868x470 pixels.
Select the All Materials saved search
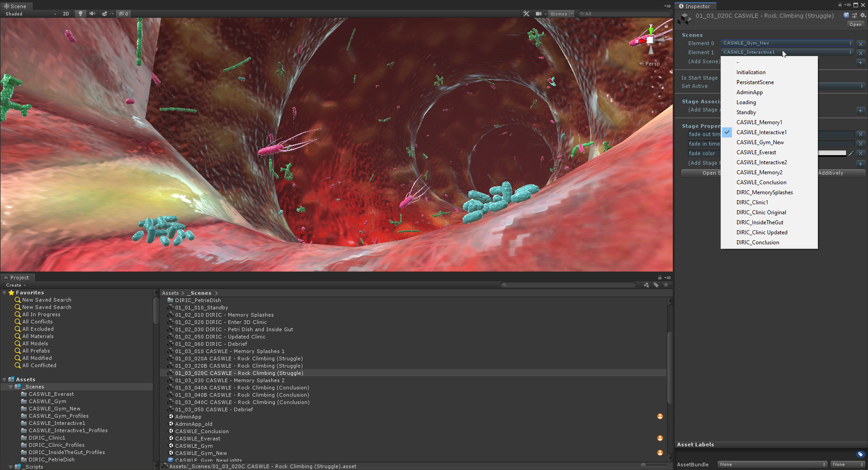[x=38, y=336]
